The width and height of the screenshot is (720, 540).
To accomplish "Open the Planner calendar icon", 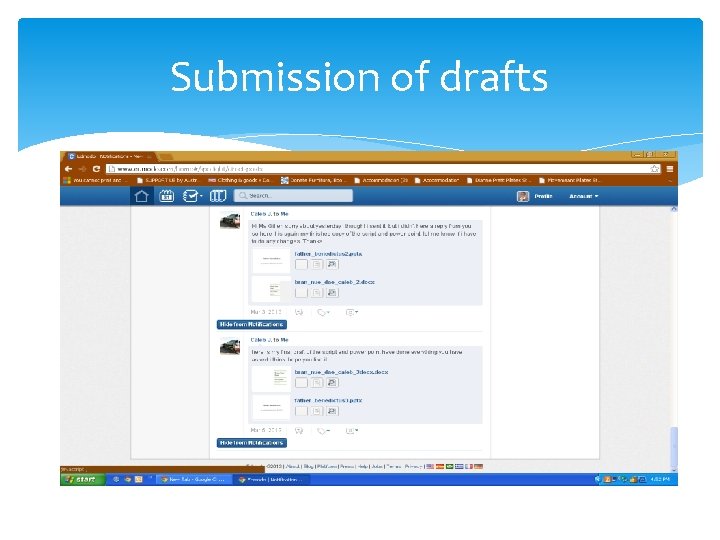I will (166, 196).
